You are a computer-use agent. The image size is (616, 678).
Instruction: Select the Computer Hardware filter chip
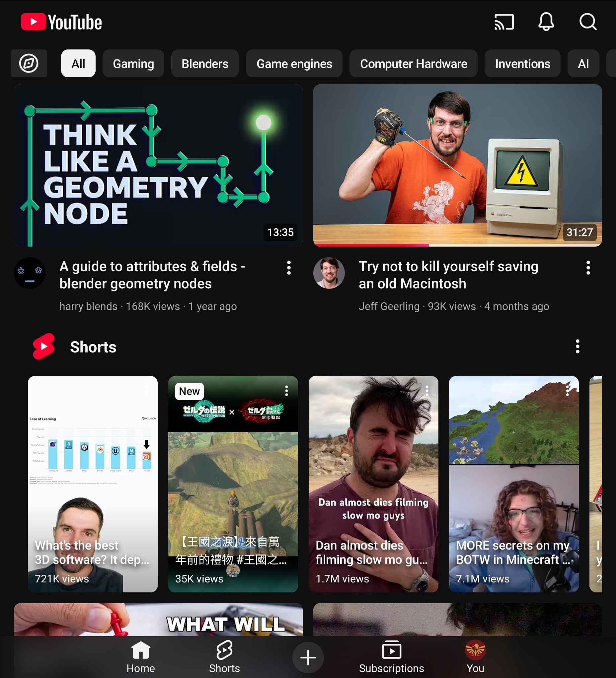tap(413, 64)
